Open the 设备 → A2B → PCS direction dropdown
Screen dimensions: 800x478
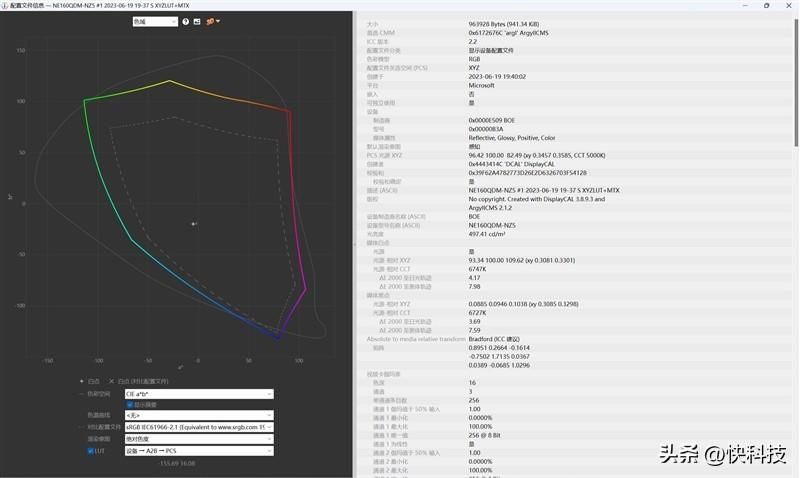(199, 451)
